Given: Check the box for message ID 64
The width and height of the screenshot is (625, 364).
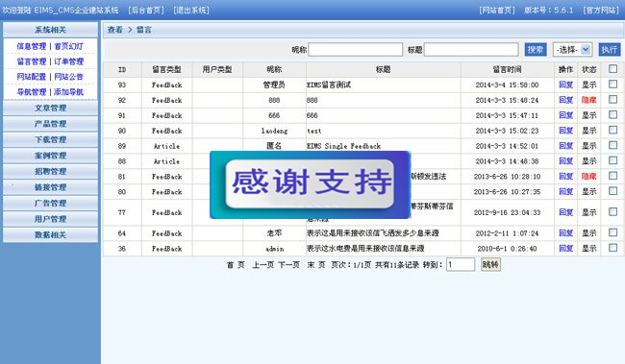Looking at the screenshot, I should click(613, 232).
